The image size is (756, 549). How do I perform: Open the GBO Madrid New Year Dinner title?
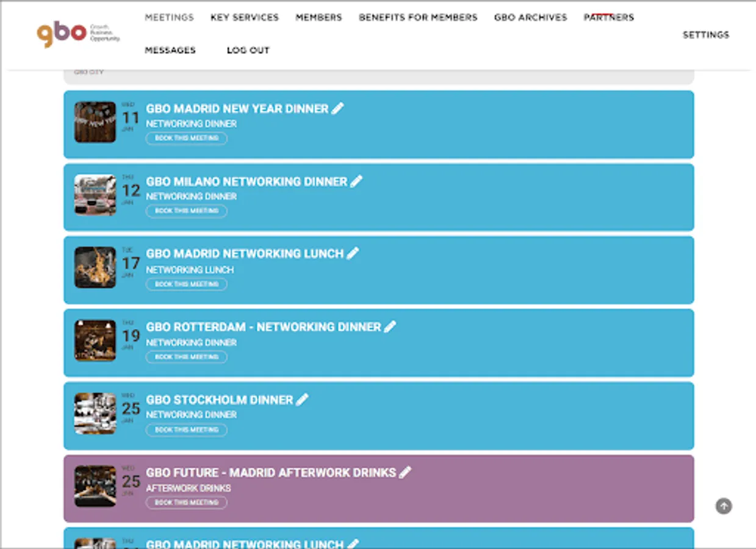237,109
